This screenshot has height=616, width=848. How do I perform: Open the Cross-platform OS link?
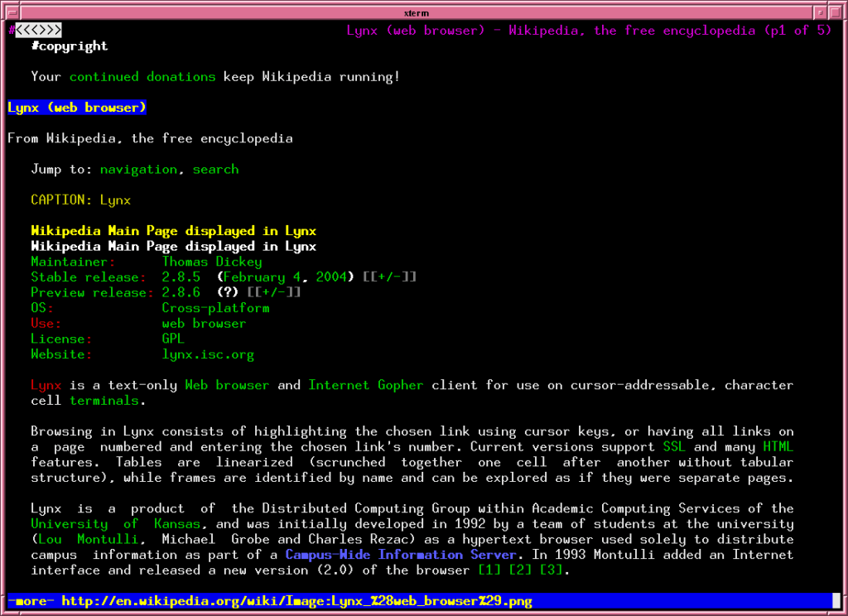click(215, 308)
